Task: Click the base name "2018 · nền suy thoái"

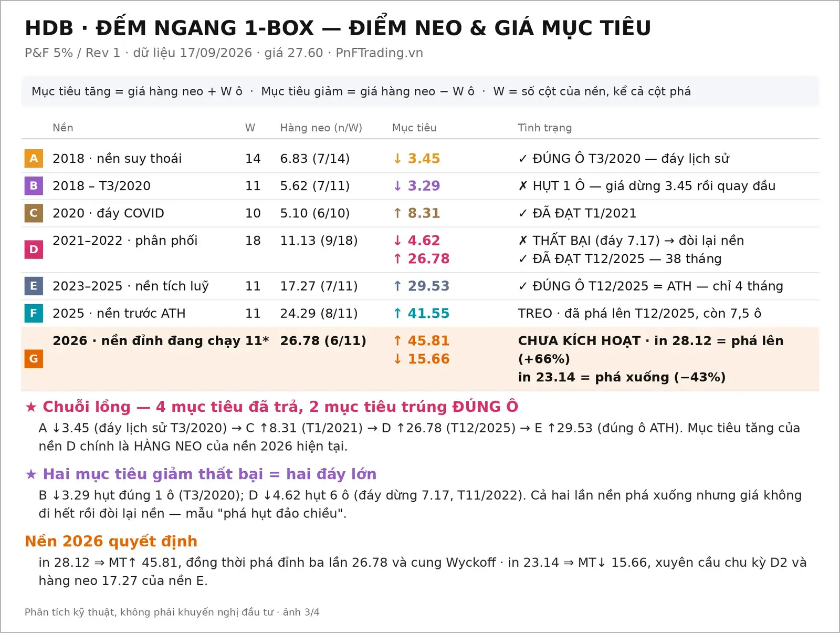Action: click(x=117, y=159)
